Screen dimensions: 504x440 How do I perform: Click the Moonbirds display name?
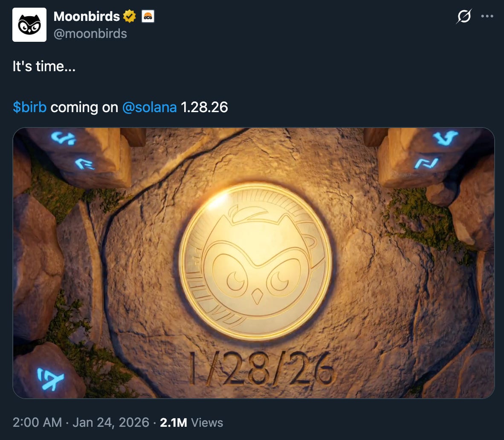87,16
